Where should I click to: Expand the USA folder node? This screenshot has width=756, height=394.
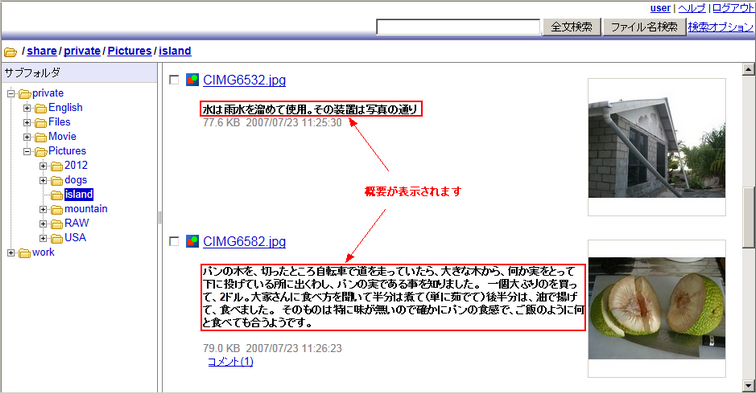coord(43,238)
